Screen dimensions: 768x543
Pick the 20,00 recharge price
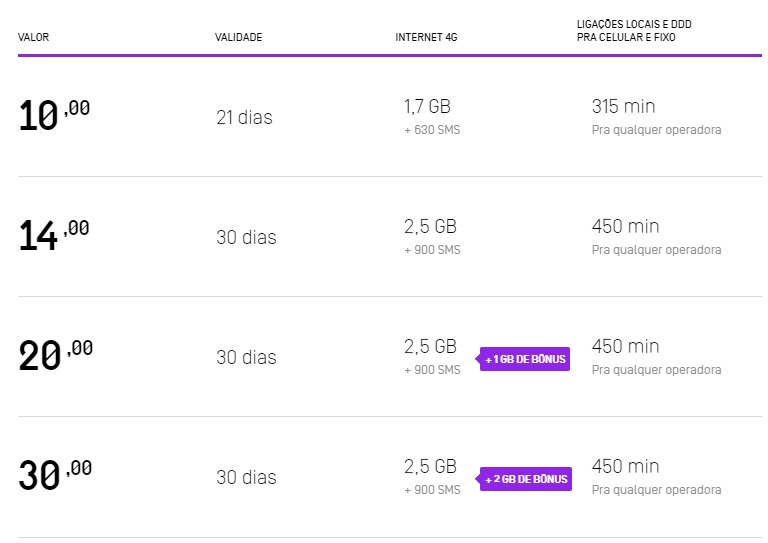[55, 355]
